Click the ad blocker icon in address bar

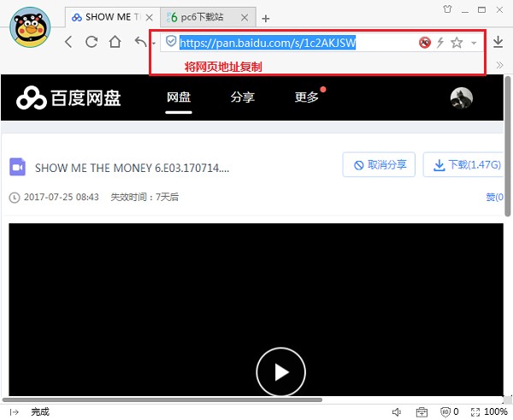pos(425,42)
